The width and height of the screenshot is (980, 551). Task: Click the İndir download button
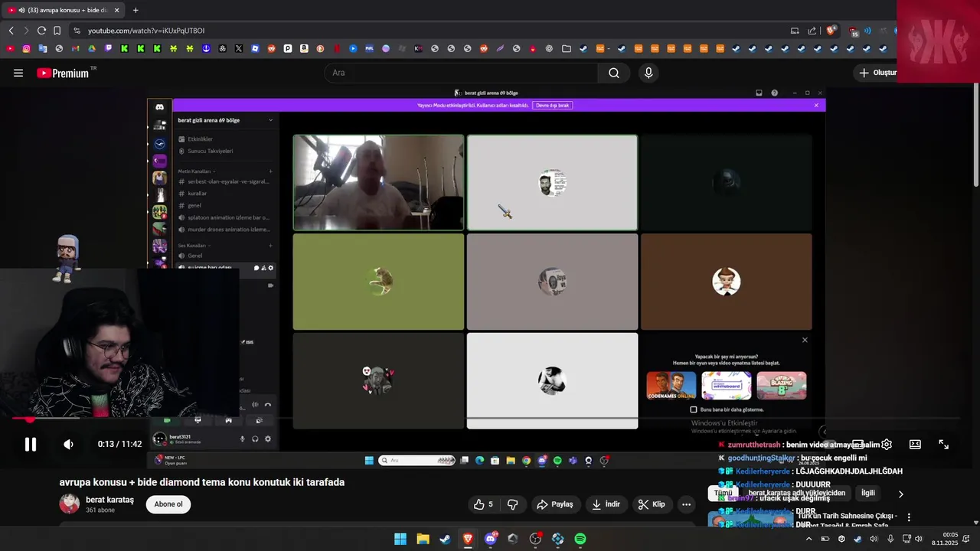(606, 504)
